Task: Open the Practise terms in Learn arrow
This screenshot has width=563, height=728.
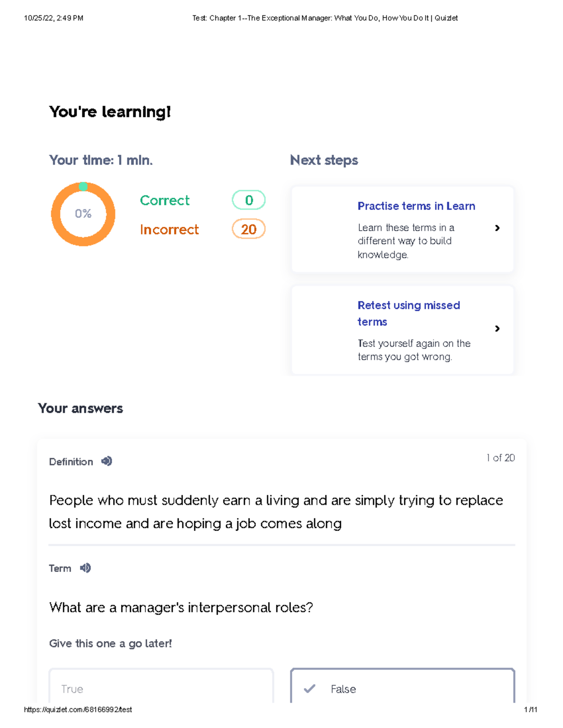Action: 497,228
